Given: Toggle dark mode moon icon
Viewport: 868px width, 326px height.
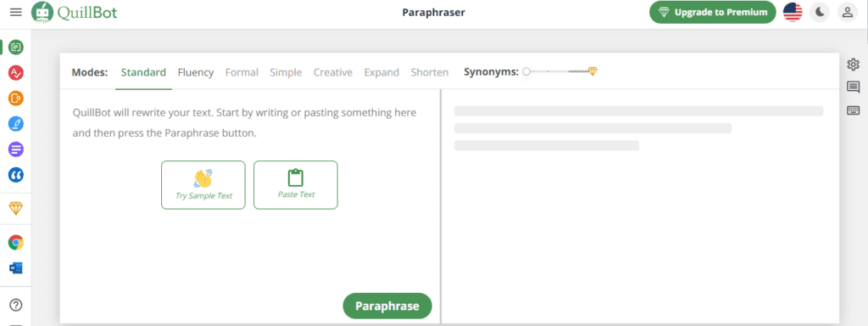Looking at the screenshot, I should pyautogui.click(x=820, y=12).
